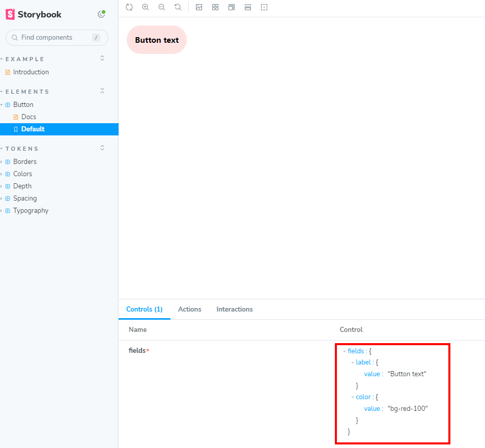Reset the canvas zoom level

[x=178, y=7]
